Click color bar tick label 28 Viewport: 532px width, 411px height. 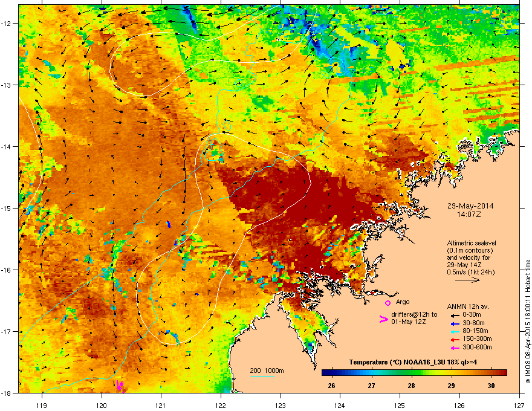(411, 386)
